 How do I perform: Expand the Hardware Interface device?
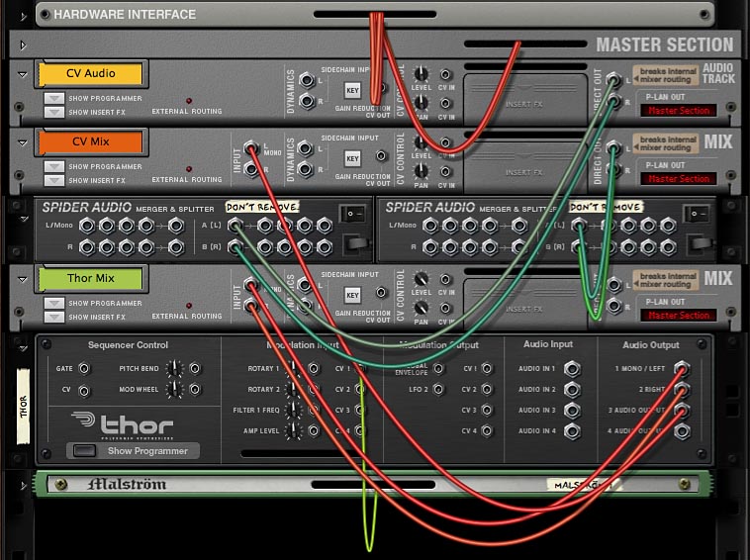[x=23, y=17]
